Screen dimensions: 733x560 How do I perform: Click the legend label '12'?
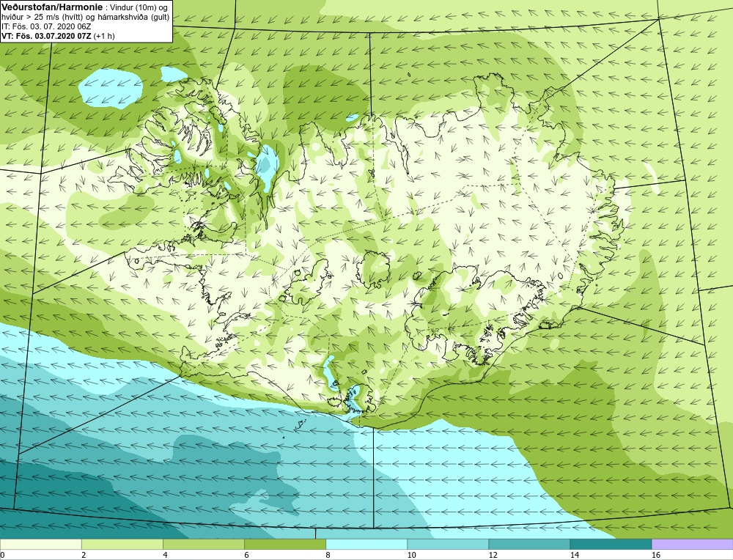(493, 555)
